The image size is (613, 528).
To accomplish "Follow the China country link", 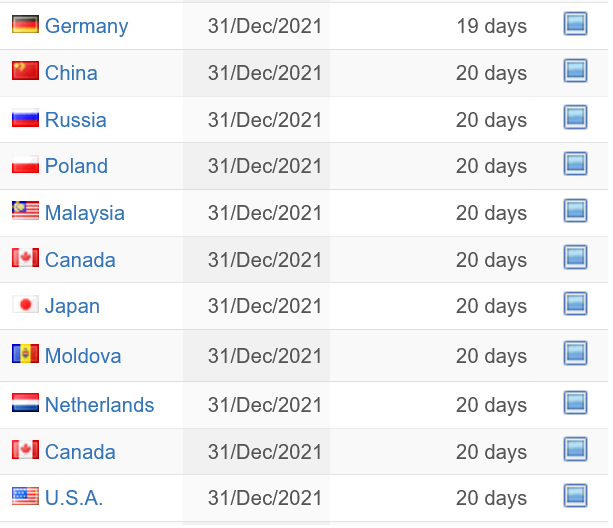I will 71,73.
